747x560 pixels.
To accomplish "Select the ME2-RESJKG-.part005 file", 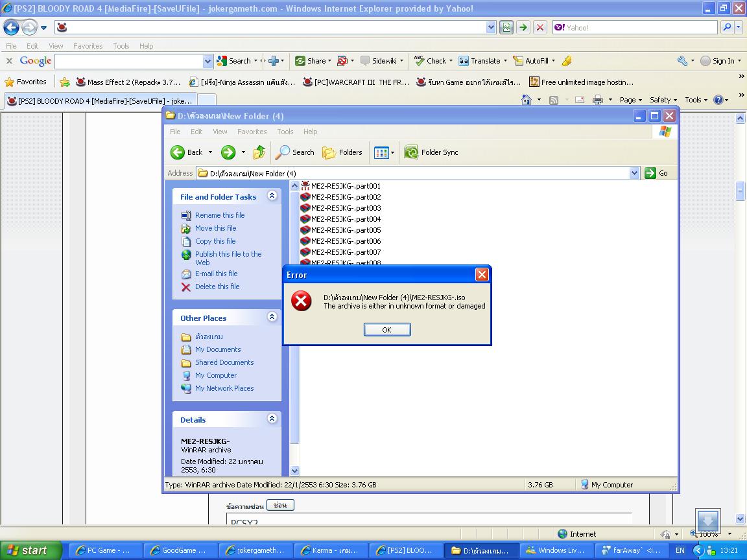I will pyautogui.click(x=346, y=230).
